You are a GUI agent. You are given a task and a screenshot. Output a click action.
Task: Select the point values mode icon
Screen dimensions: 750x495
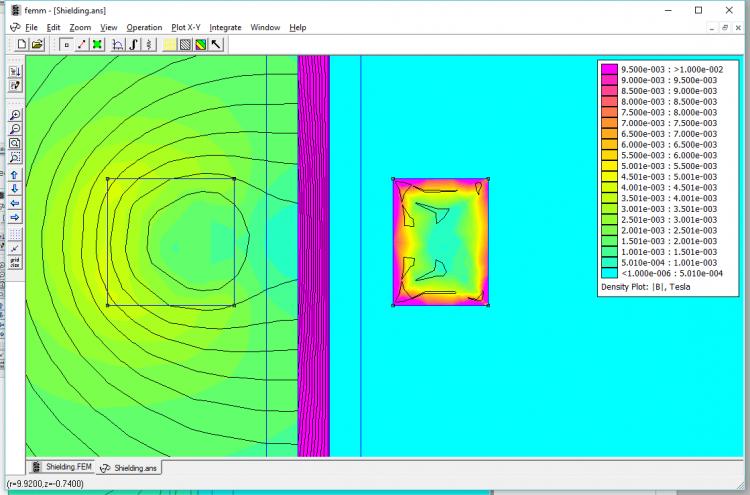pos(66,44)
